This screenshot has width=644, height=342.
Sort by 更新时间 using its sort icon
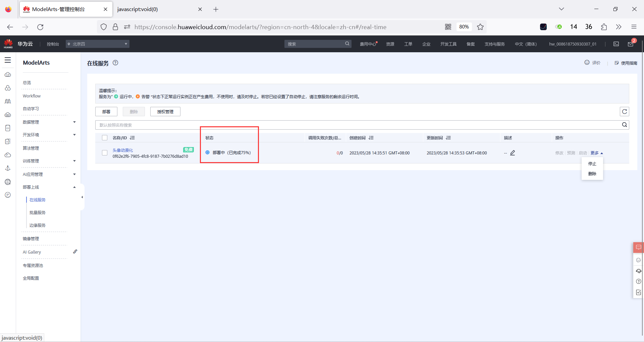[448, 138]
